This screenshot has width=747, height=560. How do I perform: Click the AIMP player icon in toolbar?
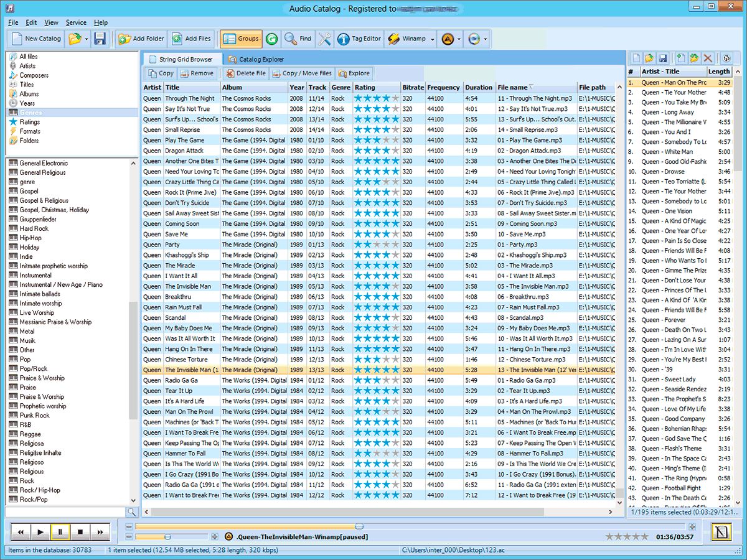click(447, 39)
